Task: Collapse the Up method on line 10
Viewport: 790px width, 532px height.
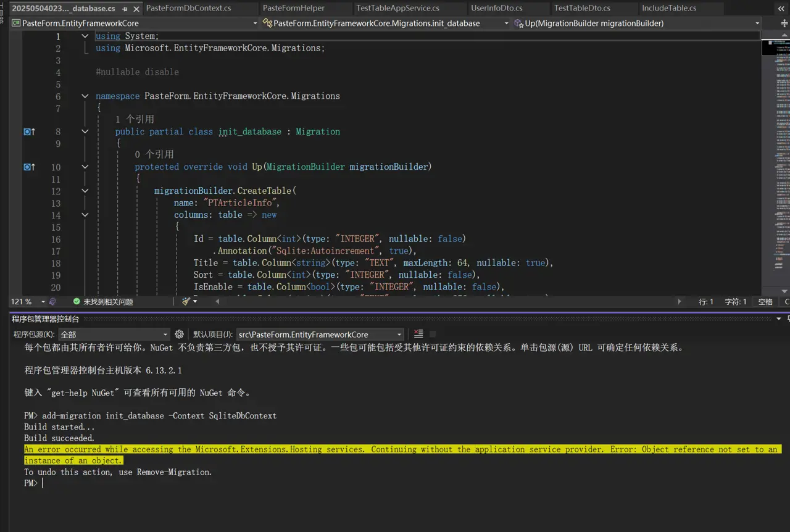Action: click(85, 167)
